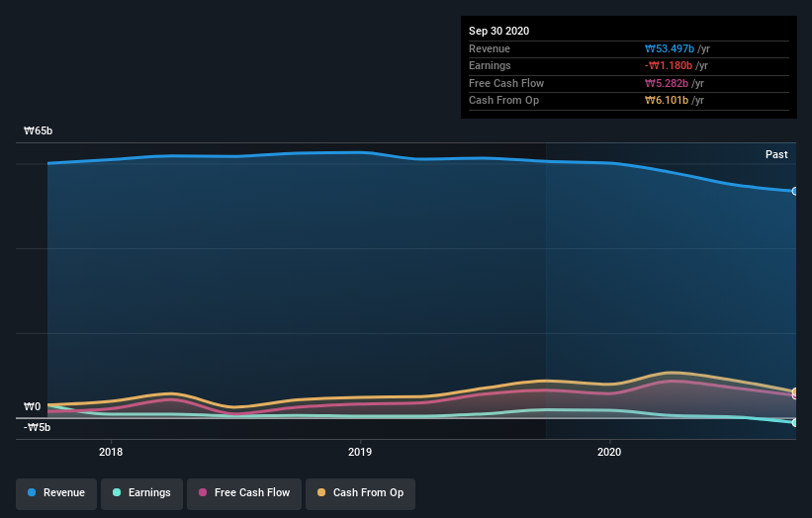Click the Revenue row label in tooltip
The image size is (812, 518).
(490, 48)
